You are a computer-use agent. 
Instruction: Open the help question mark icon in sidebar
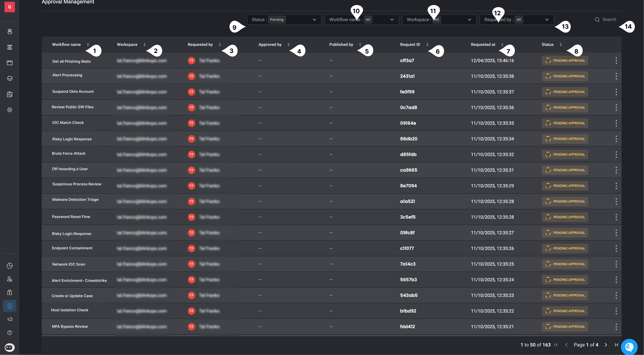pyautogui.click(x=10, y=332)
